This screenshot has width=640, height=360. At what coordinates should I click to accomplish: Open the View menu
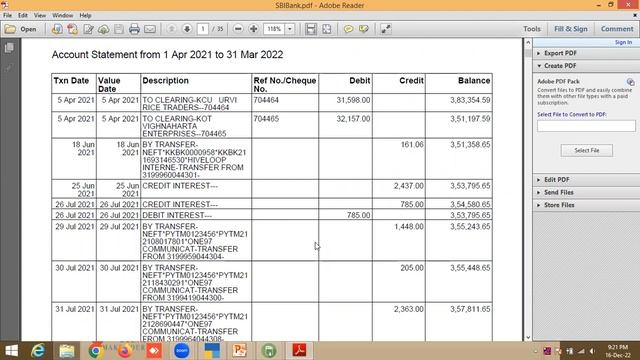[x=40, y=16]
